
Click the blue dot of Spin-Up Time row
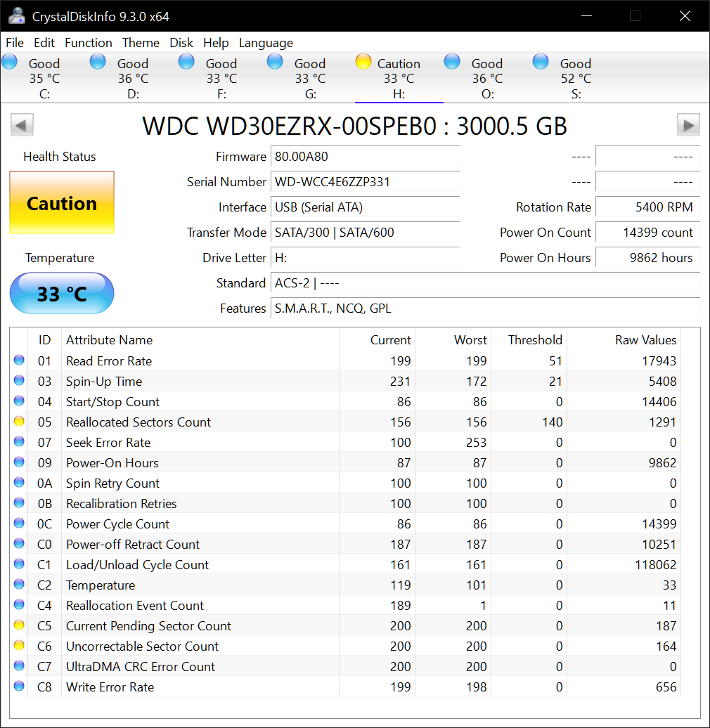(19, 380)
